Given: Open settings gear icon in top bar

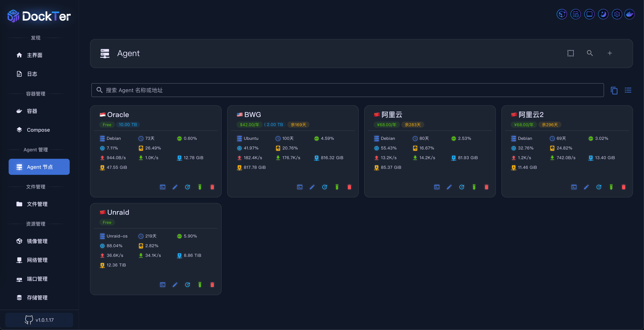Looking at the screenshot, I should tap(617, 14).
